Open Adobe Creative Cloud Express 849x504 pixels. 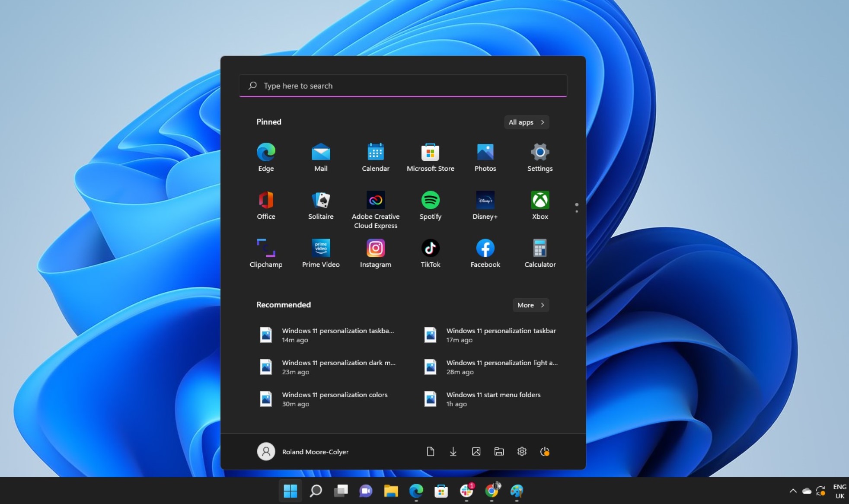pos(375,200)
